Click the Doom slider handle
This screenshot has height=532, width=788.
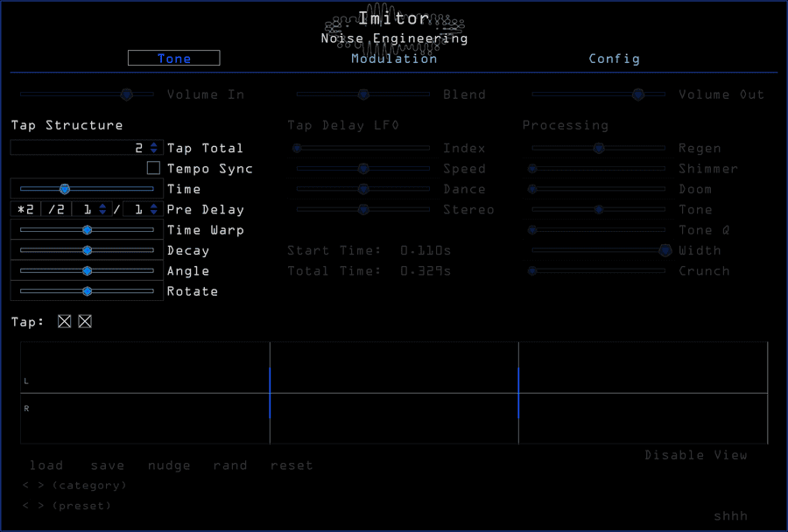coord(532,189)
